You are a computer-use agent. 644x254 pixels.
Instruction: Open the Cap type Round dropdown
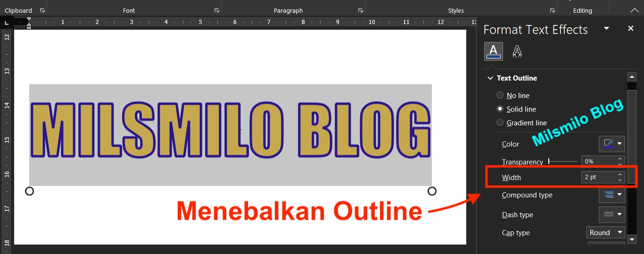606,232
